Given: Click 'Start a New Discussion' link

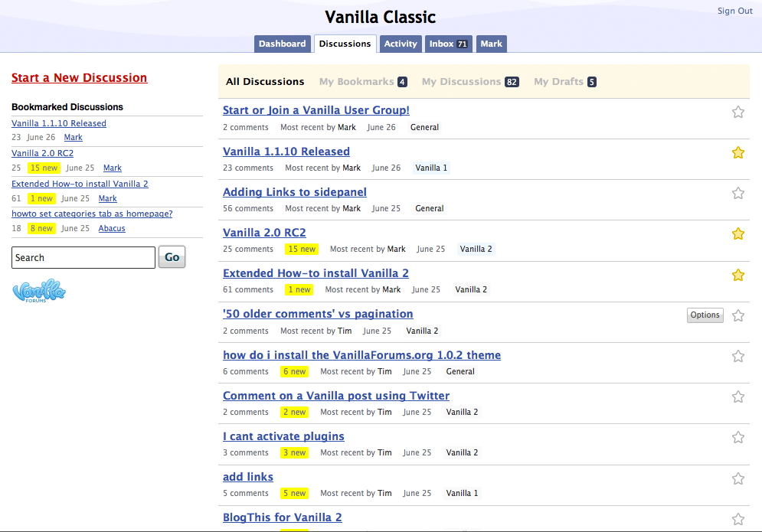Looking at the screenshot, I should pyautogui.click(x=79, y=77).
